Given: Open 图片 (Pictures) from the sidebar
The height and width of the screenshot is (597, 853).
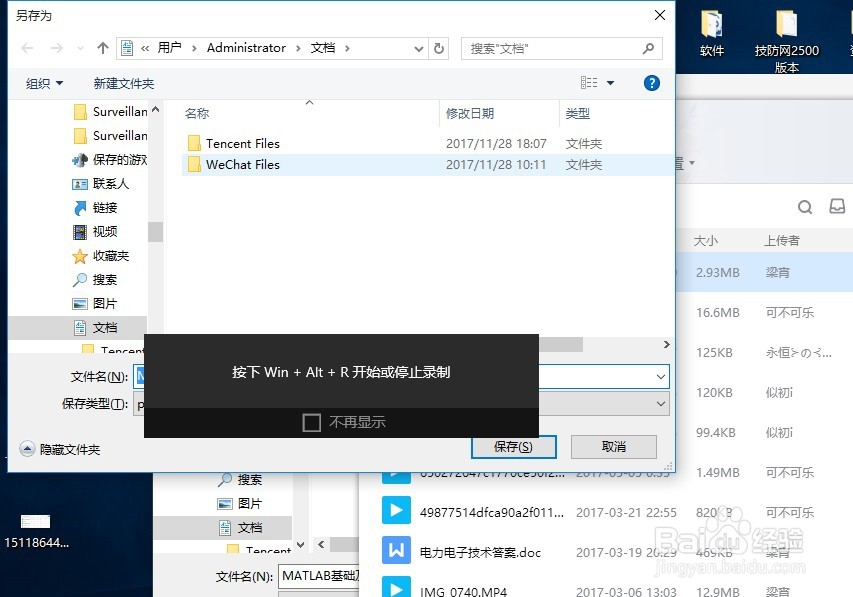Looking at the screenshot, I should [x=100, y=303].
